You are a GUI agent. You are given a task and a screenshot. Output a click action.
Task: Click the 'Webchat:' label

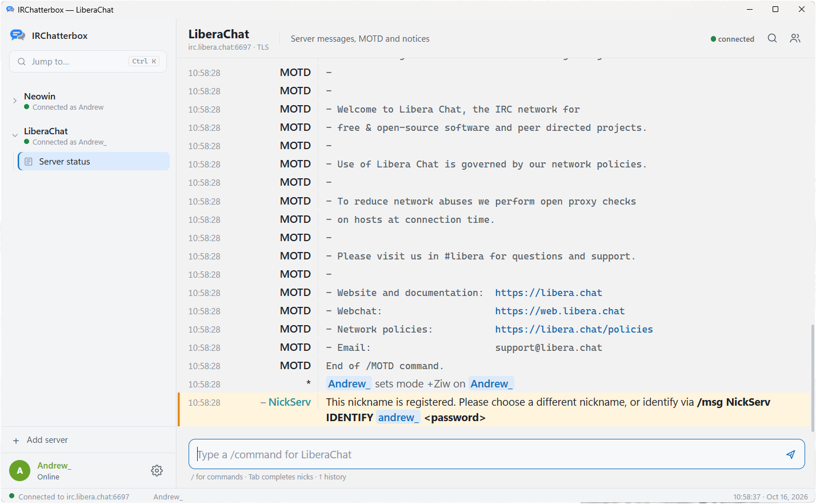(359, 311)
